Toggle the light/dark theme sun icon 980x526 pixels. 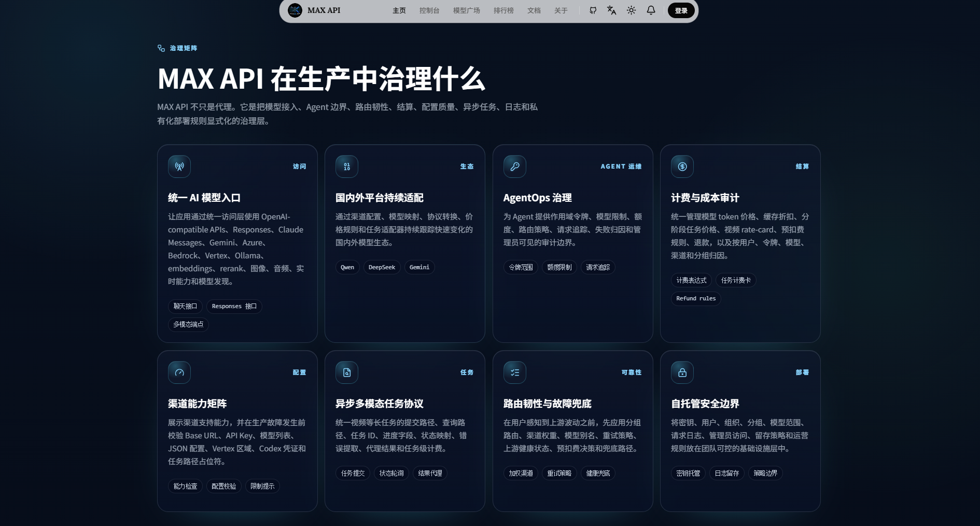click(x=631, y=10)
